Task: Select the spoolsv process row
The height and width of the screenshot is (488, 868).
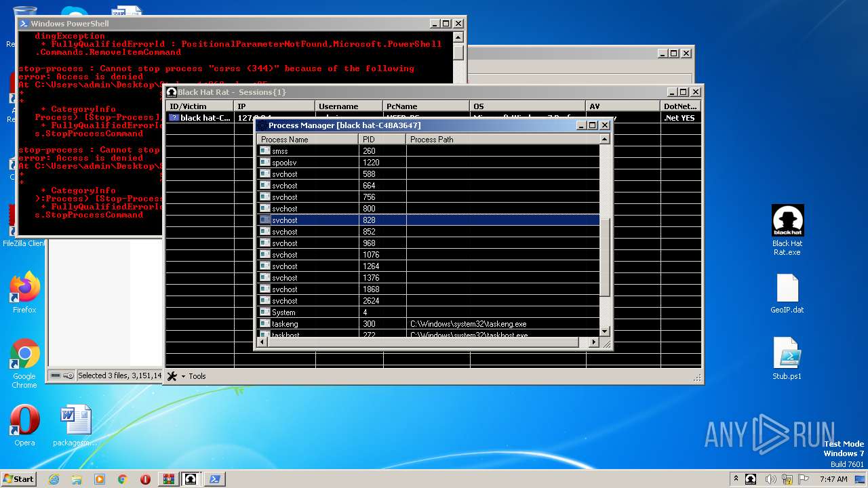Action: 429,163
